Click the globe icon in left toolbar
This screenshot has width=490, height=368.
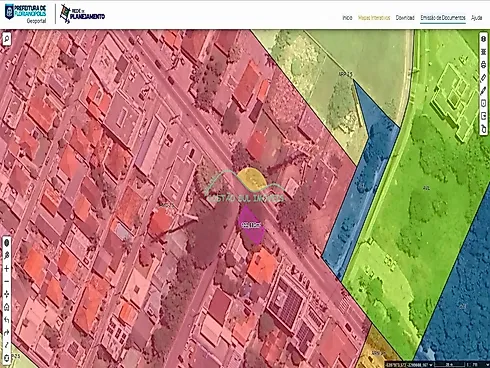(x=7, y=243)
